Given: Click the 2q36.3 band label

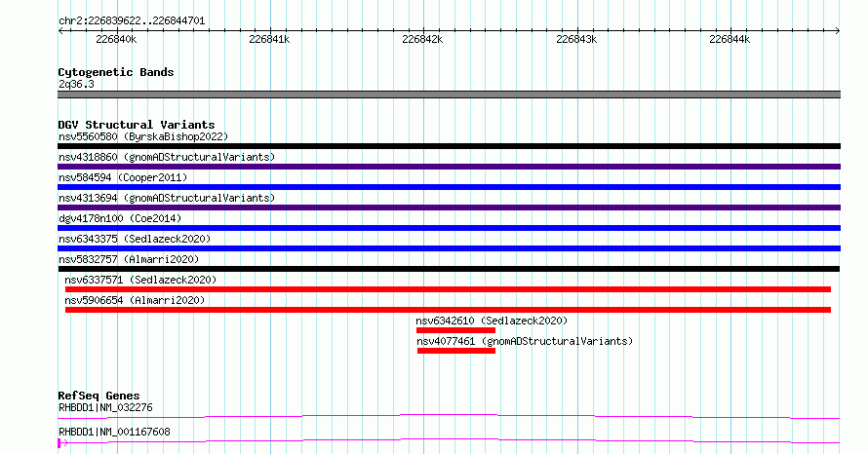Looking at the screenshot, I should 76,84.
